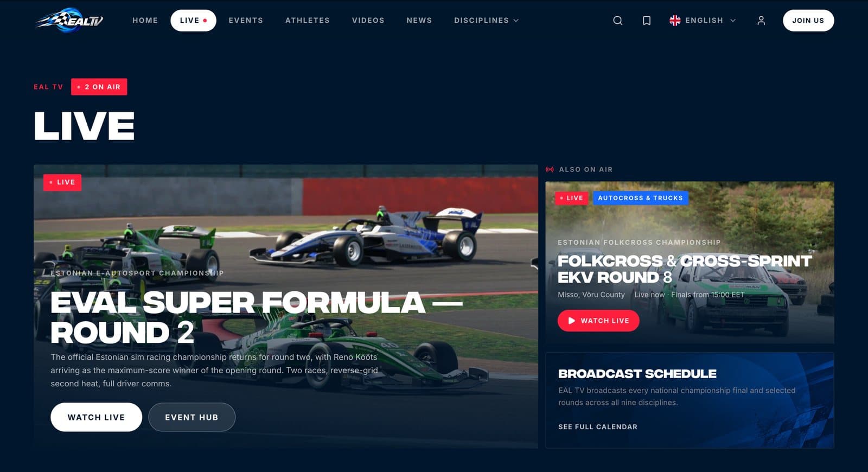Open the Events section
Viewport: 868px width, 472px height.
(x=246, y=21)
